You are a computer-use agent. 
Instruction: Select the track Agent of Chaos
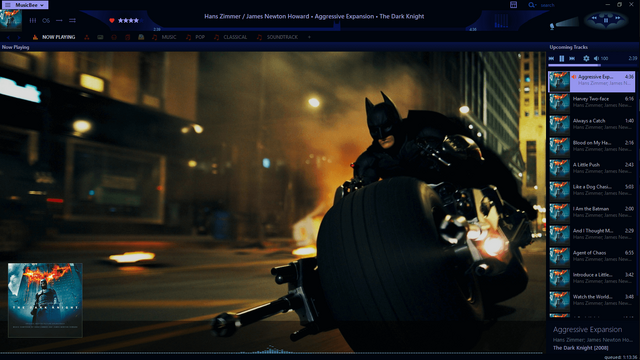click(x=591, y=257)
